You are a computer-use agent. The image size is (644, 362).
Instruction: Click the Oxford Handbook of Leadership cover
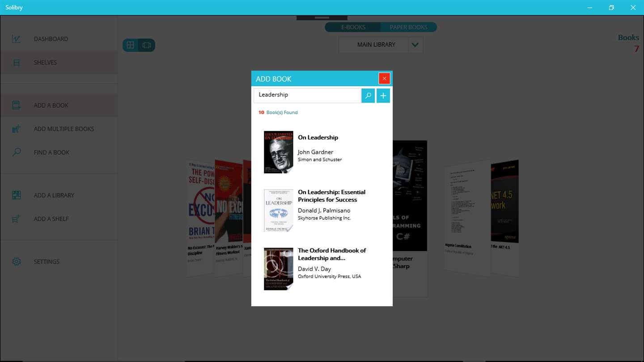(279, 269)
